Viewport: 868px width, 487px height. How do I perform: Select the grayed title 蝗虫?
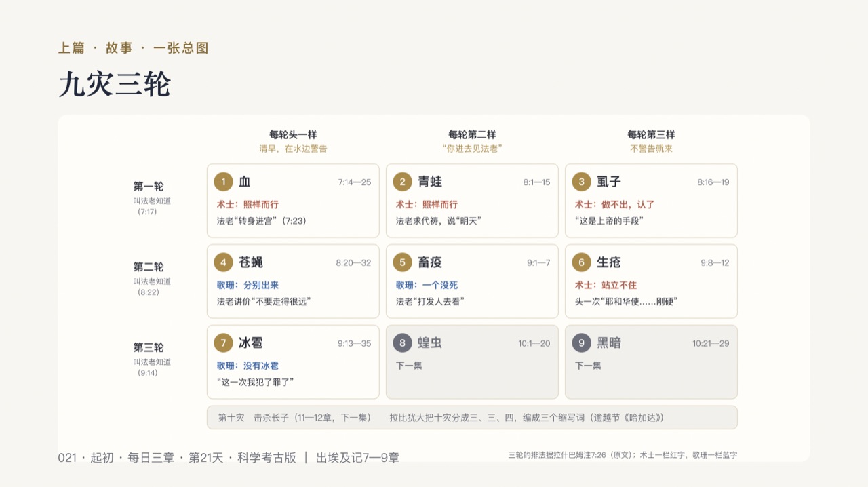[430, 343]
